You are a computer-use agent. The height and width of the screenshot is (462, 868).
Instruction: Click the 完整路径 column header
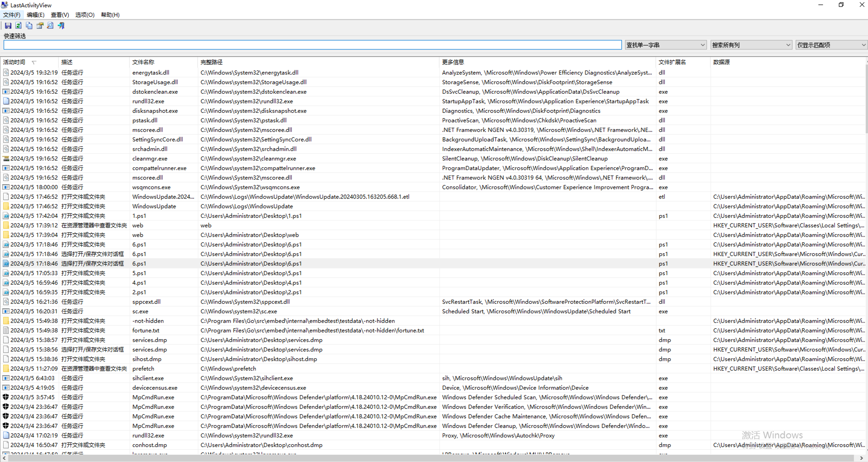(x=211, y=62)
